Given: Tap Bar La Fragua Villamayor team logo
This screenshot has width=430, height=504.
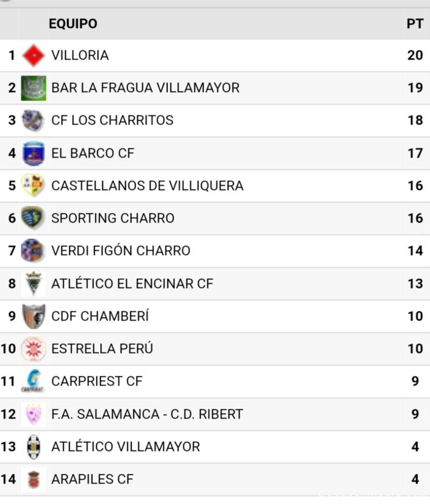Looking at the screenshot, I should point(33,88).
